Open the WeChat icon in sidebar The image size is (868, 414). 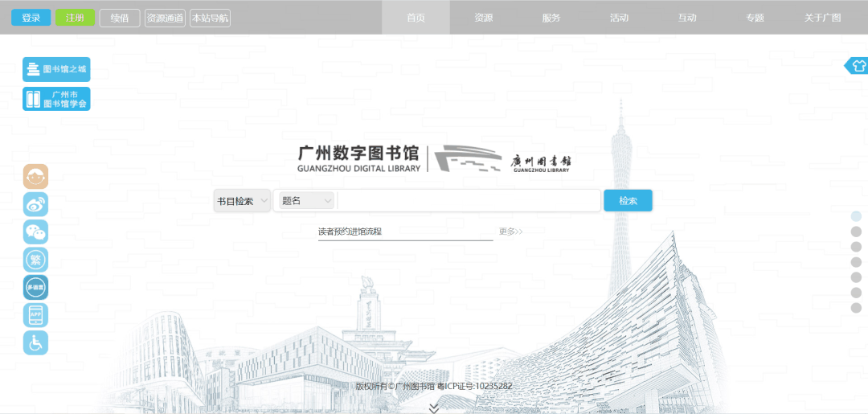(35, 232)
